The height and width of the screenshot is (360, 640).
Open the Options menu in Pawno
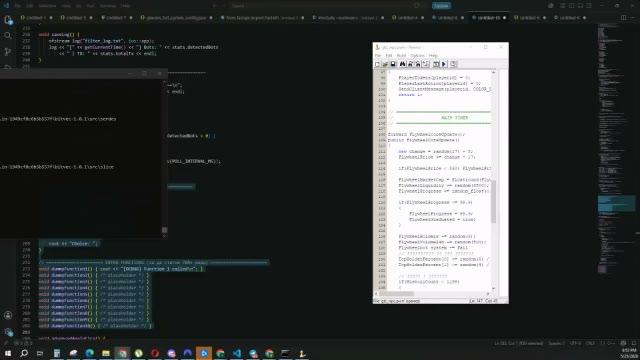click(x=417, y=56)
